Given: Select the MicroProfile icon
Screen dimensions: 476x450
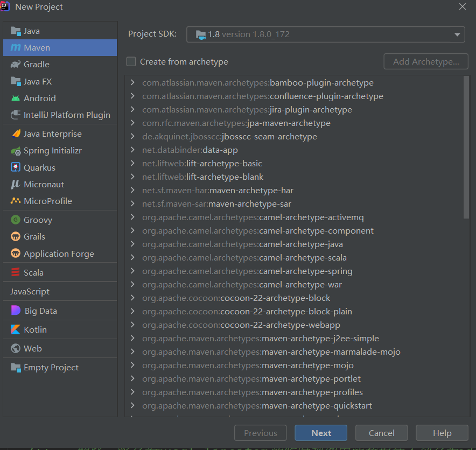Looking at the screenshot, I should tap(16, 201).
